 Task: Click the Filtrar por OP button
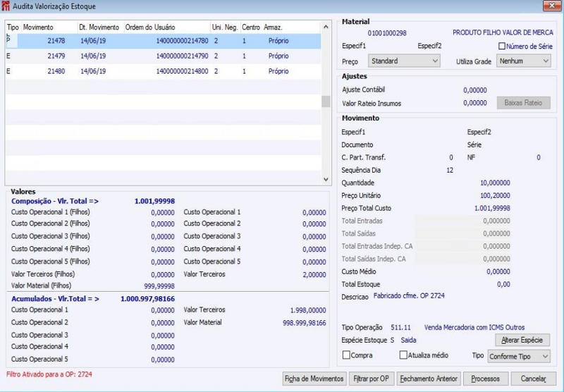(x=372, y=379)
